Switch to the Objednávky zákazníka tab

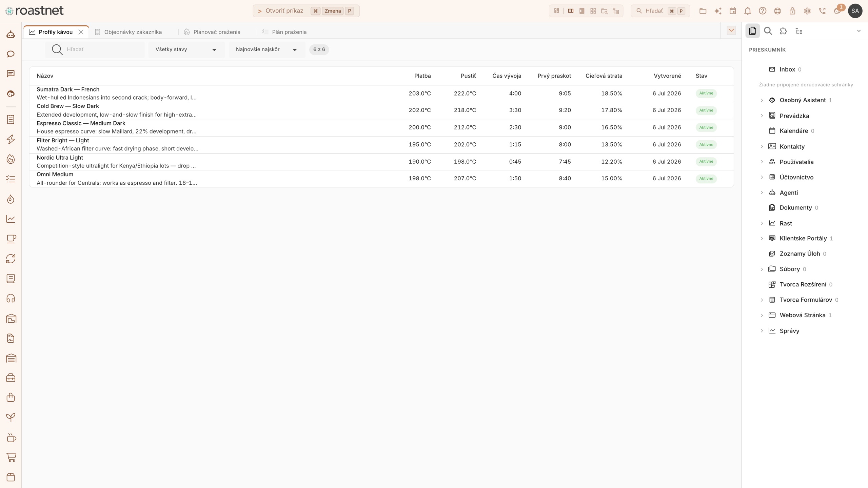[x=128, y=32]
